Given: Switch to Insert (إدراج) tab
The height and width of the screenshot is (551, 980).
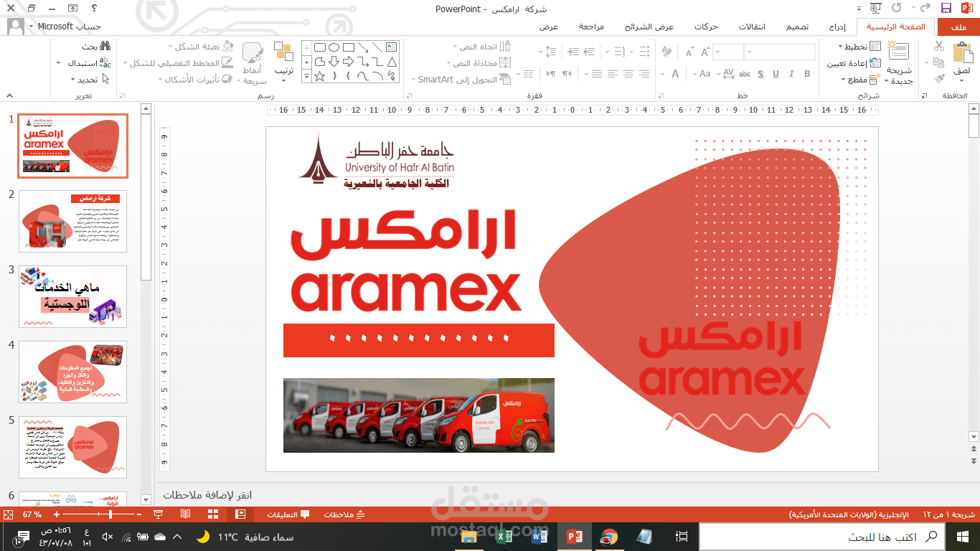Looking at the screenshot, I should tap(837, 27).
